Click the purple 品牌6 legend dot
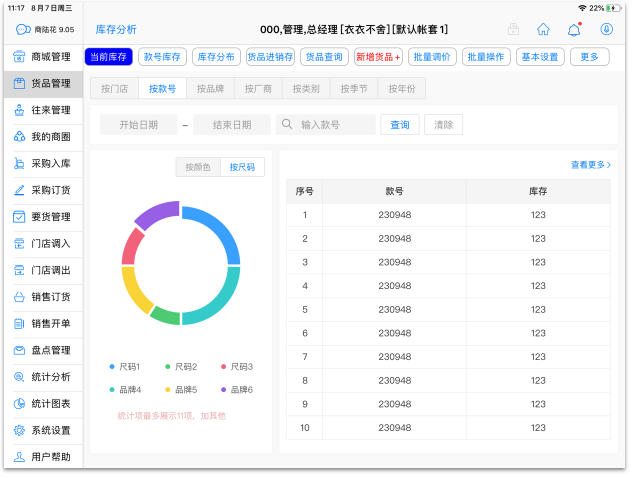Screen dimensions: 633x478 point(224,390)
